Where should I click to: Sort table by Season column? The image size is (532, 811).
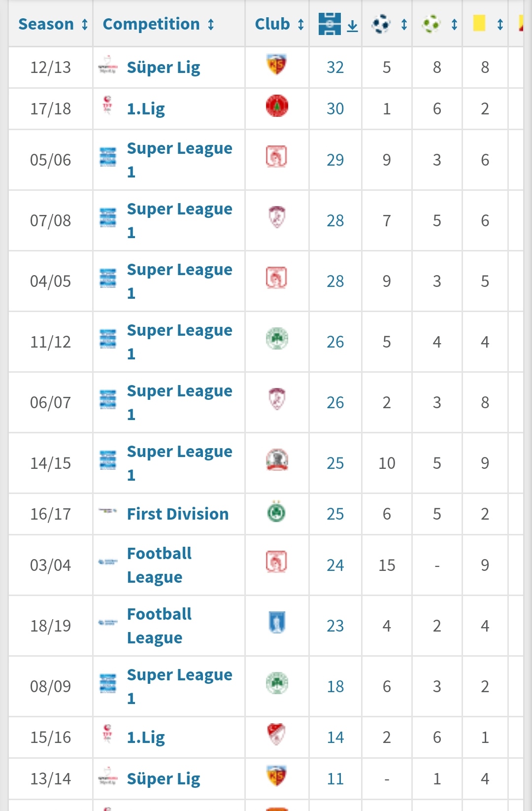point(53,24)
